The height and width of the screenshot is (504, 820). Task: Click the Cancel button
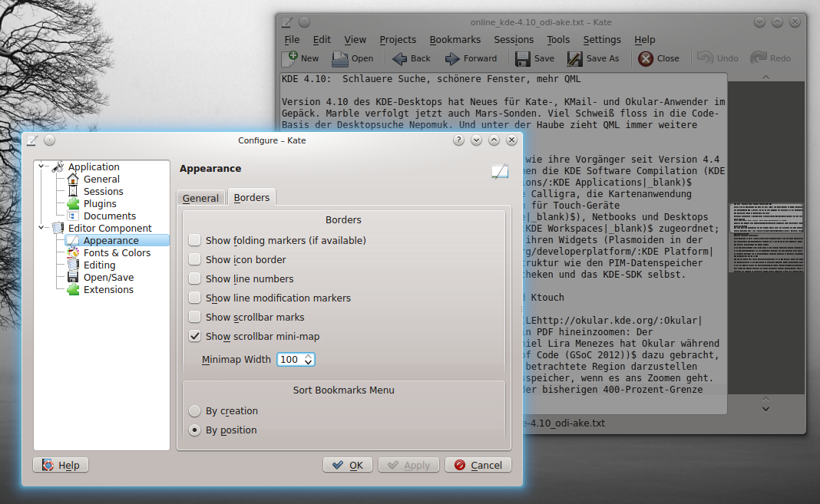[x=478, y=465]
